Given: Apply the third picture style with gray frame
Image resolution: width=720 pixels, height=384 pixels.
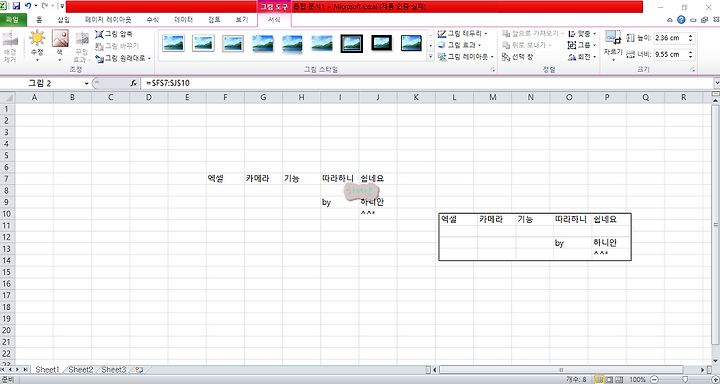Looking at the screenshot, I should coord(233,43).
